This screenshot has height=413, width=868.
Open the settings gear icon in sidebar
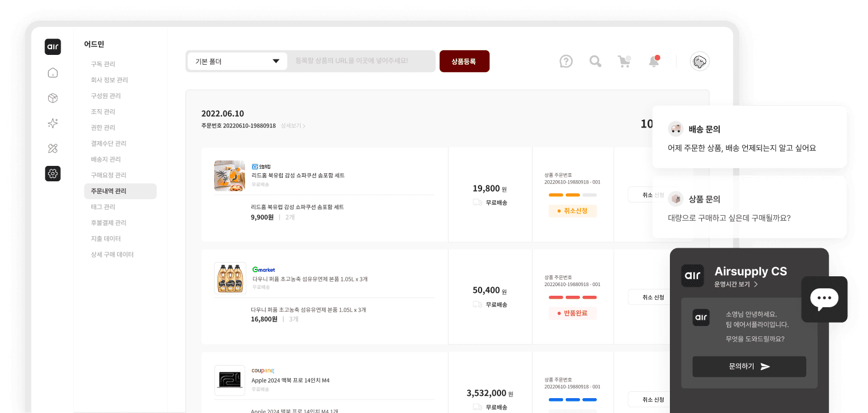[53, 173]
